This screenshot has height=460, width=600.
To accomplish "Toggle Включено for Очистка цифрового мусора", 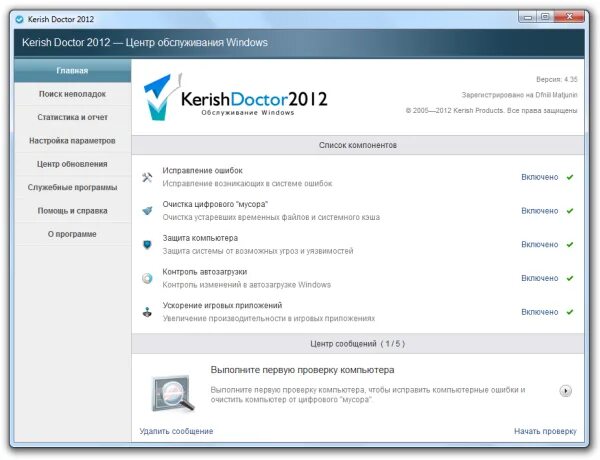I will coord(540,211).
